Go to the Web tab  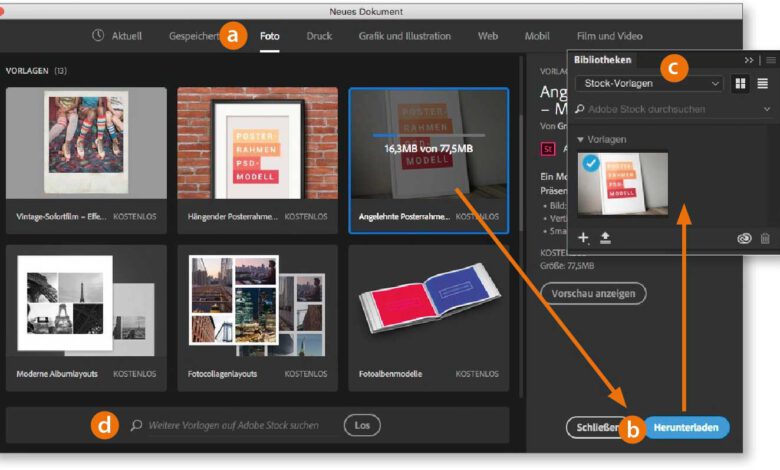coord(488,36)
